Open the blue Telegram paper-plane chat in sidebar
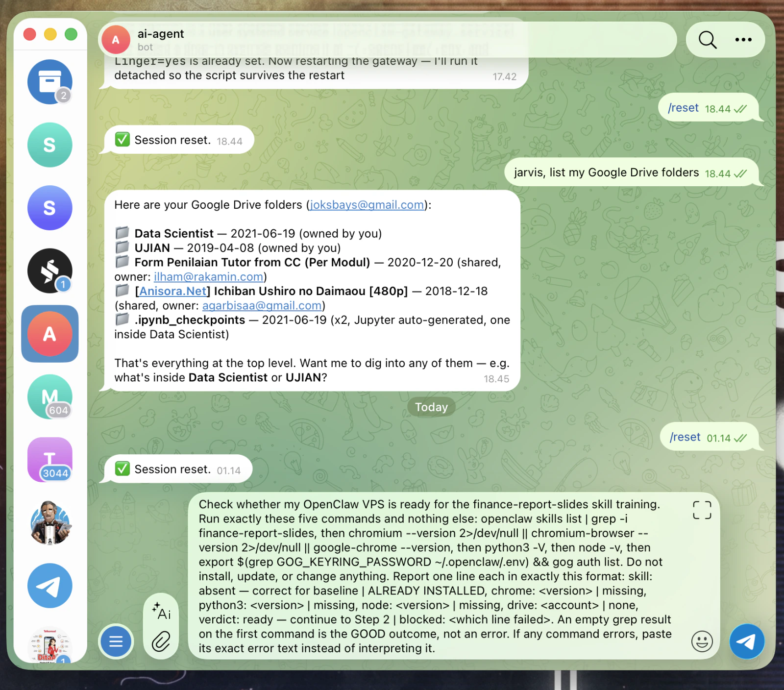 point(49,586)
